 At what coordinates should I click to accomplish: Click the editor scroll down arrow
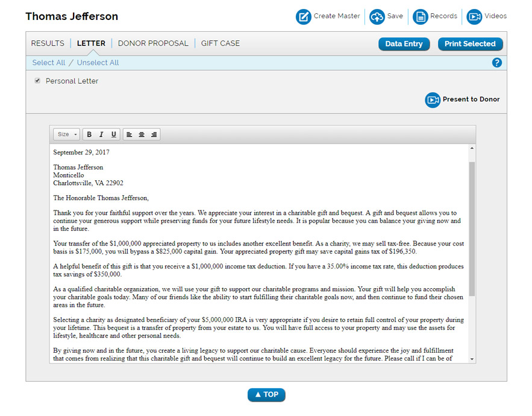click(472, 359)
